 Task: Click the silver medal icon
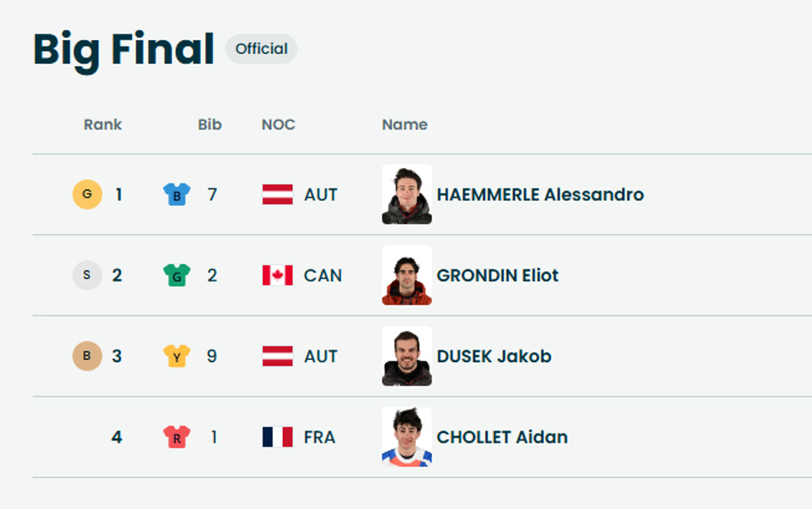pos(87,275)
